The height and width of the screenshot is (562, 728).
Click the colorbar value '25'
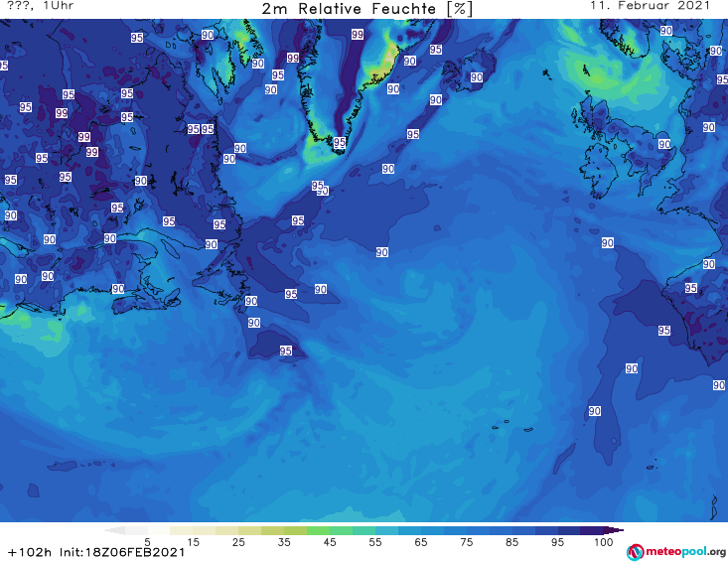point(238,542)
